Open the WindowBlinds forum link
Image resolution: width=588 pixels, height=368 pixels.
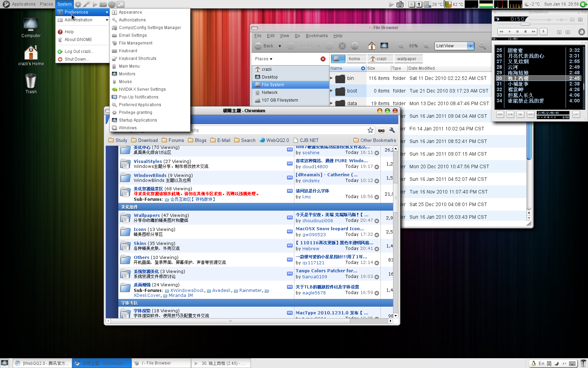[x=150, y=176]
